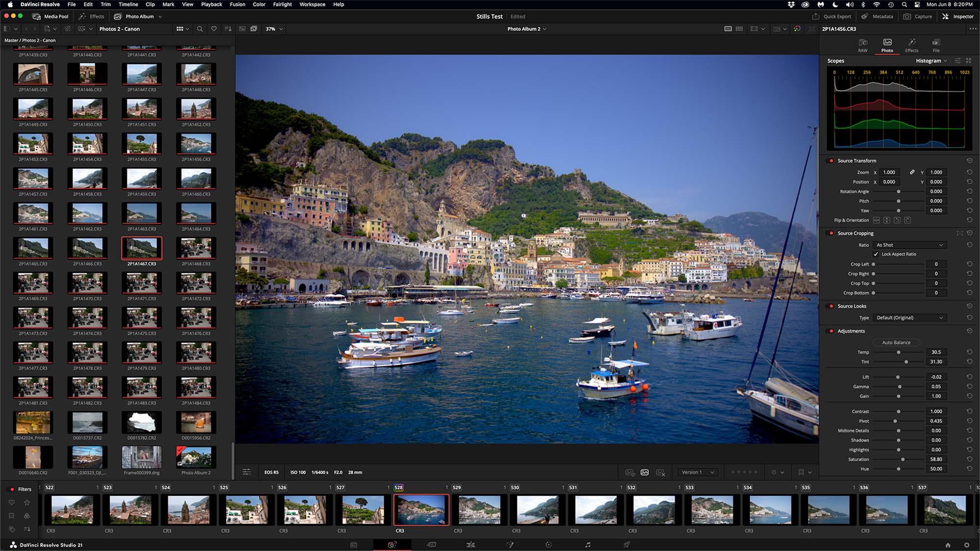This screenshot has height=551, width=980.
Task: Open the Workspace menu
Action: tap(312, 4)
